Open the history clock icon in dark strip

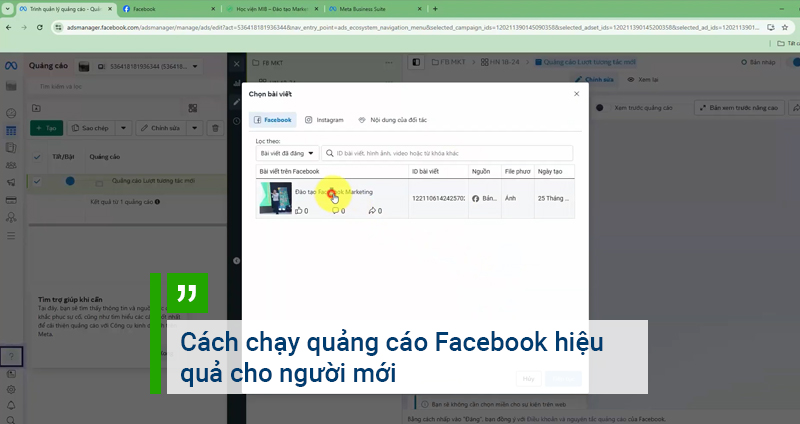[x=236, y=121]
